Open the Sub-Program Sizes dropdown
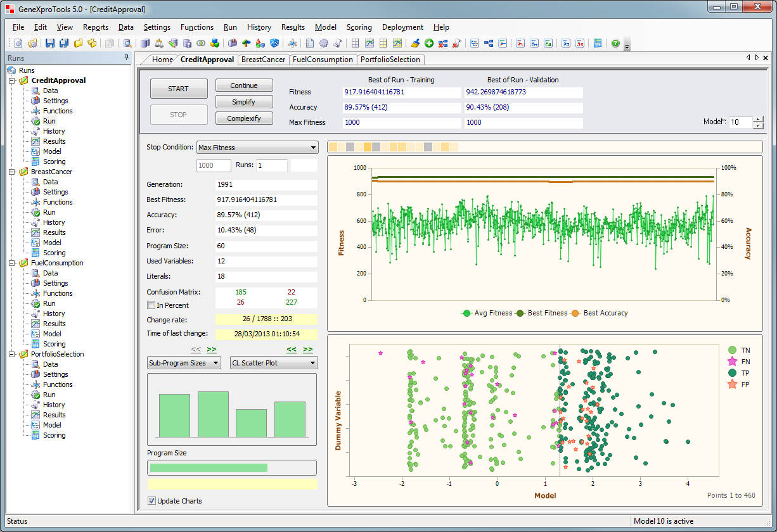Image resolution: width=777 pixels, height=532 pixels. (x=216, y=363)
